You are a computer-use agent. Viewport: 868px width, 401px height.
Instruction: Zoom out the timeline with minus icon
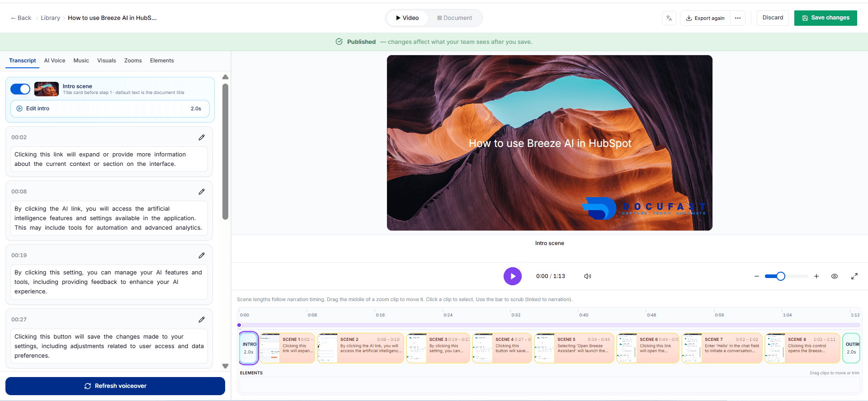coord(757,276)
